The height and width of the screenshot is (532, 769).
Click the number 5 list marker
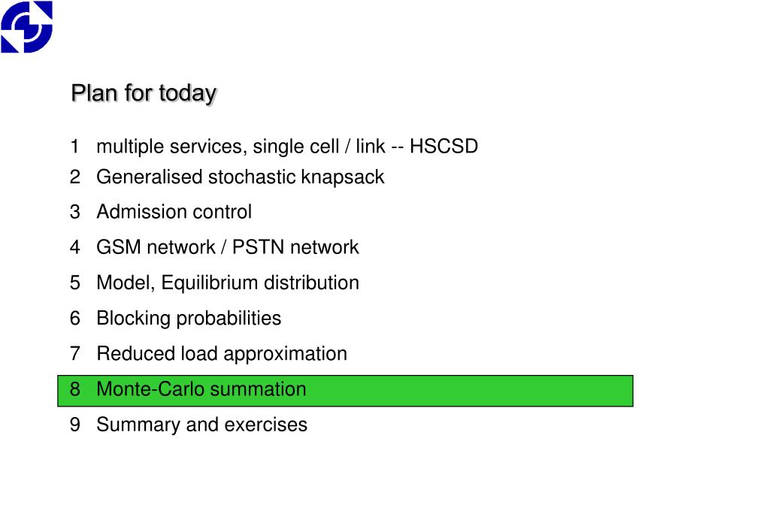[x=75, y=283]
